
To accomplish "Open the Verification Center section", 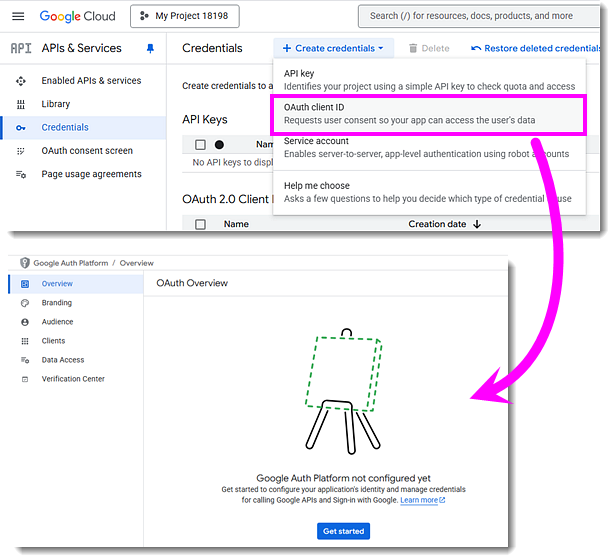I will pyautogui.click(x=73, y=378).
